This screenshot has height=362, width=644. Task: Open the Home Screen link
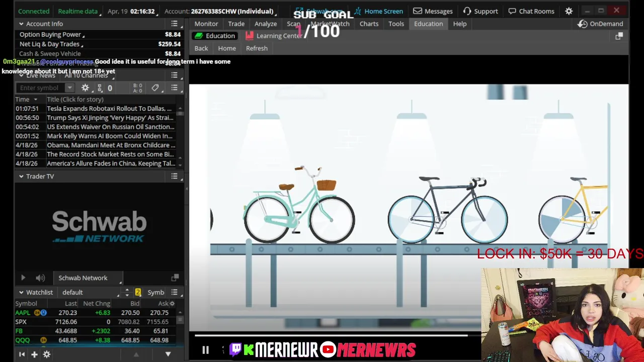(378, 11)
